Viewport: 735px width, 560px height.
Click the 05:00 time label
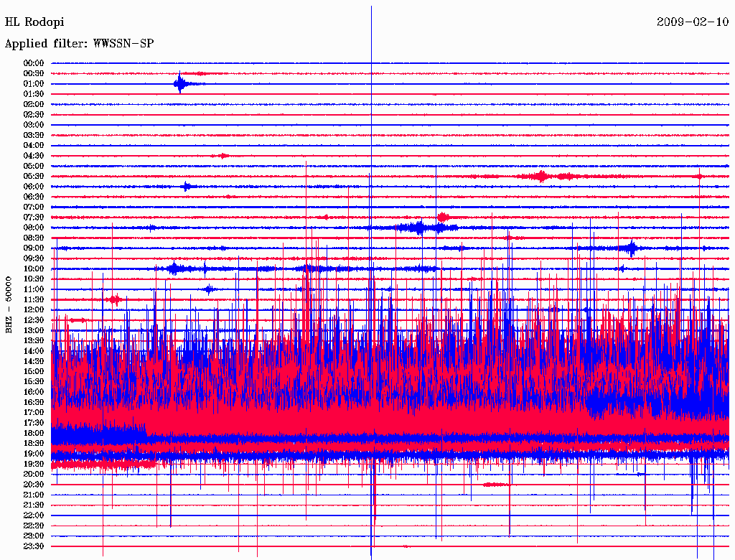click(x=34, y=166)
